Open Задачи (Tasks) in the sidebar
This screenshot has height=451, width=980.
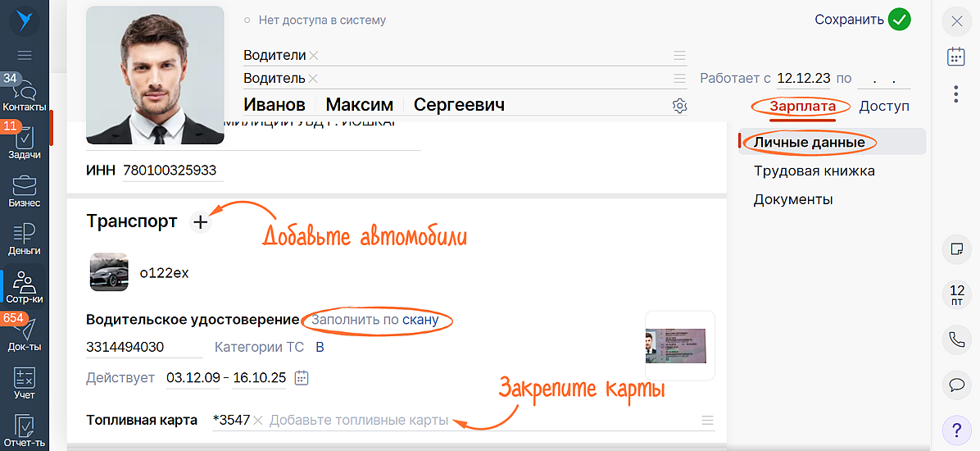(x=24, y=142)
